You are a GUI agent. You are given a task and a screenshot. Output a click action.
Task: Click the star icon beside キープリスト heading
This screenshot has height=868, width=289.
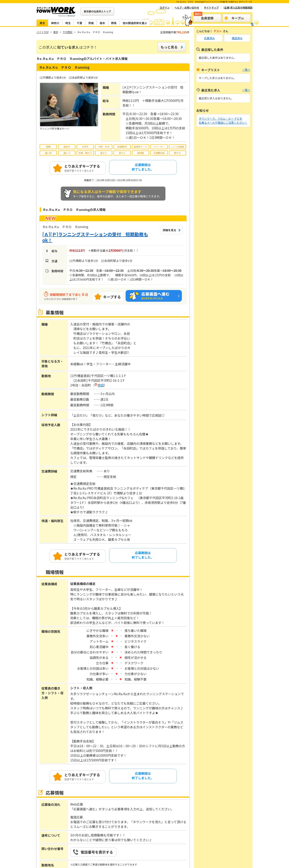[198, 70]
